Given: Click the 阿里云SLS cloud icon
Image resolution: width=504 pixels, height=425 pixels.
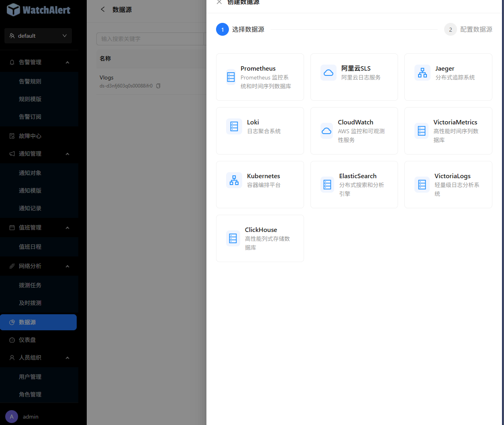Looking at the screenshot, I should tap(328, 73).
